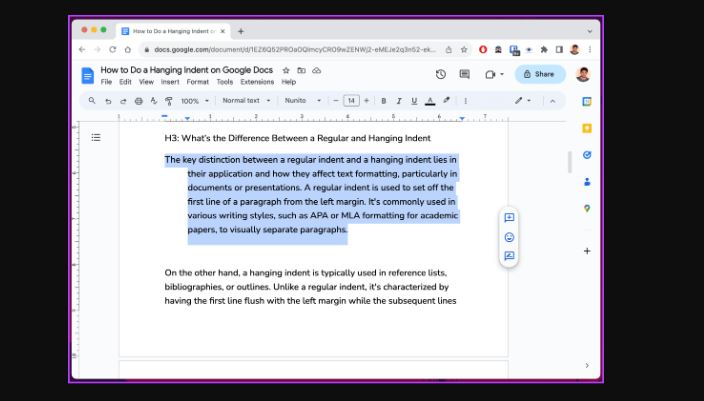Open the editing mode pencil dropdown
Viewport: 704px width, 401px height.
point(523,101)
